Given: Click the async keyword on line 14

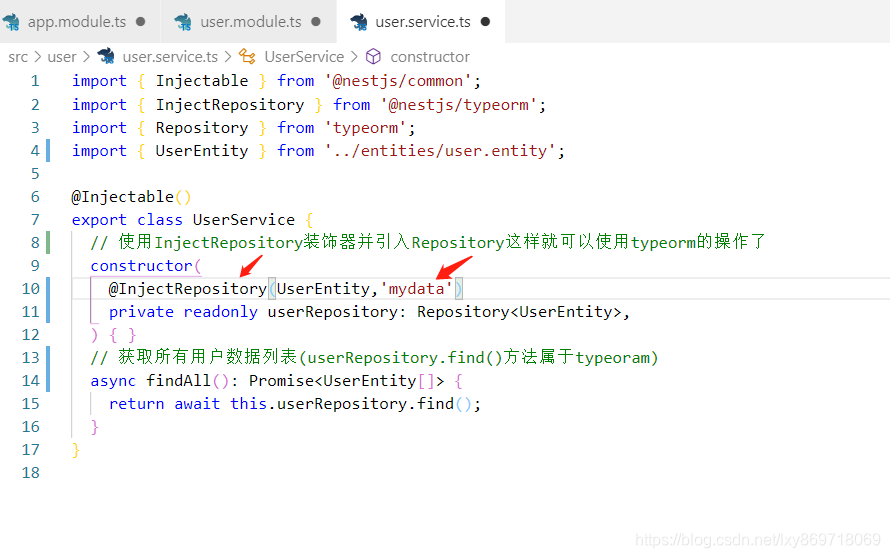Looking at the screenshot, I should coord(114,381).
